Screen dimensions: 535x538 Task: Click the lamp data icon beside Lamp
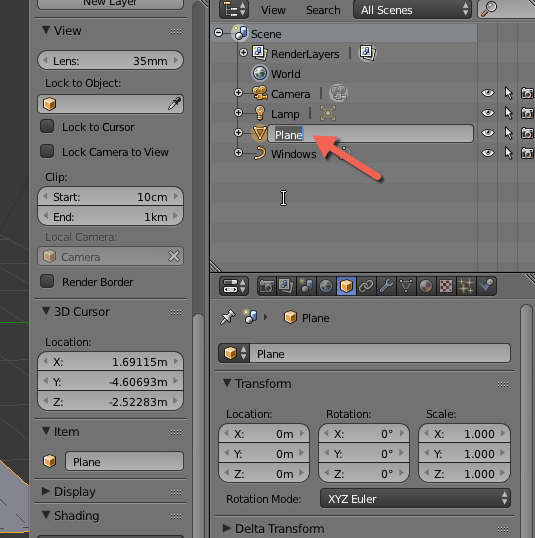(328, 113)
